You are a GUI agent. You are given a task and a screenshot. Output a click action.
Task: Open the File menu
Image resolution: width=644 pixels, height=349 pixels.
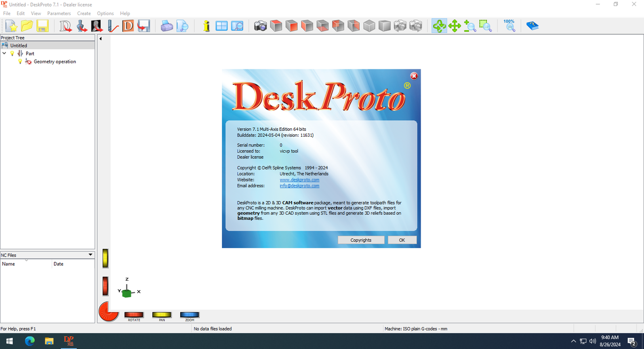coord(7,13)
